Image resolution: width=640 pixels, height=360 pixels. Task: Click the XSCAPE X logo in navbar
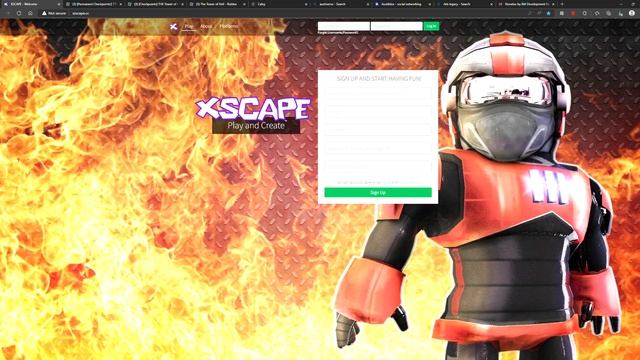click(x=173, y=27)
